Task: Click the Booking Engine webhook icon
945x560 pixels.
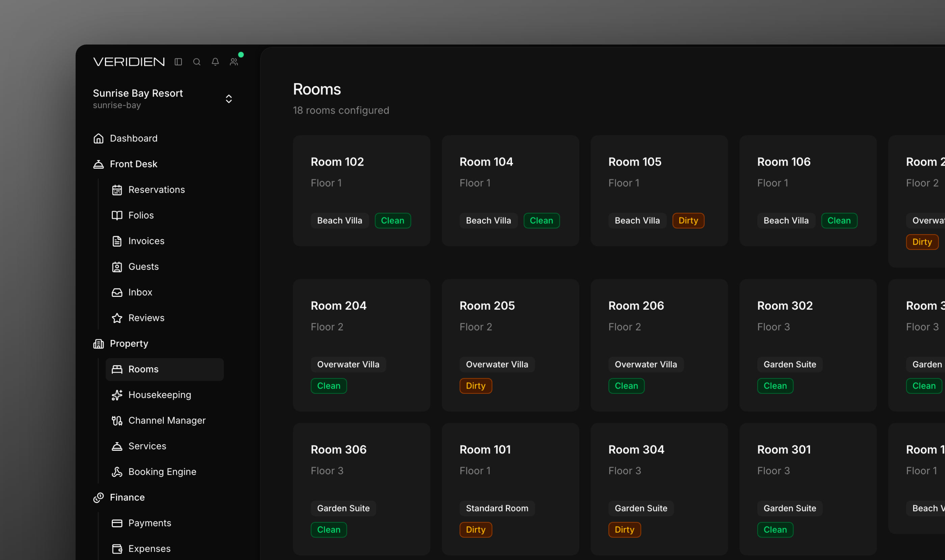Action: (x=117, y=472)
